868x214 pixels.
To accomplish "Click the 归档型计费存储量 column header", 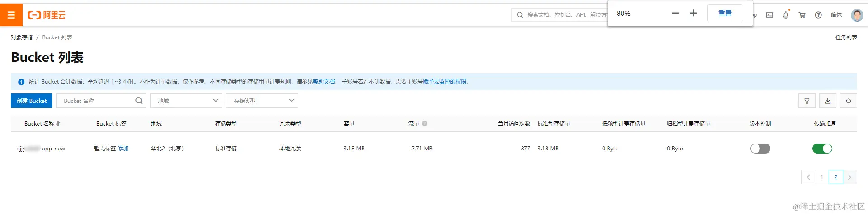I will point(689,124).
